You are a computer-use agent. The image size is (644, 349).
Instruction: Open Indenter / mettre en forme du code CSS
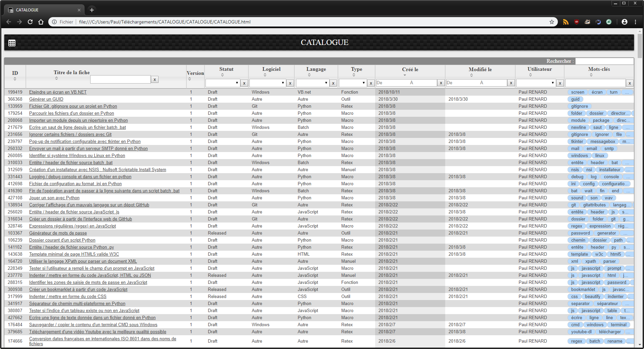68,296
